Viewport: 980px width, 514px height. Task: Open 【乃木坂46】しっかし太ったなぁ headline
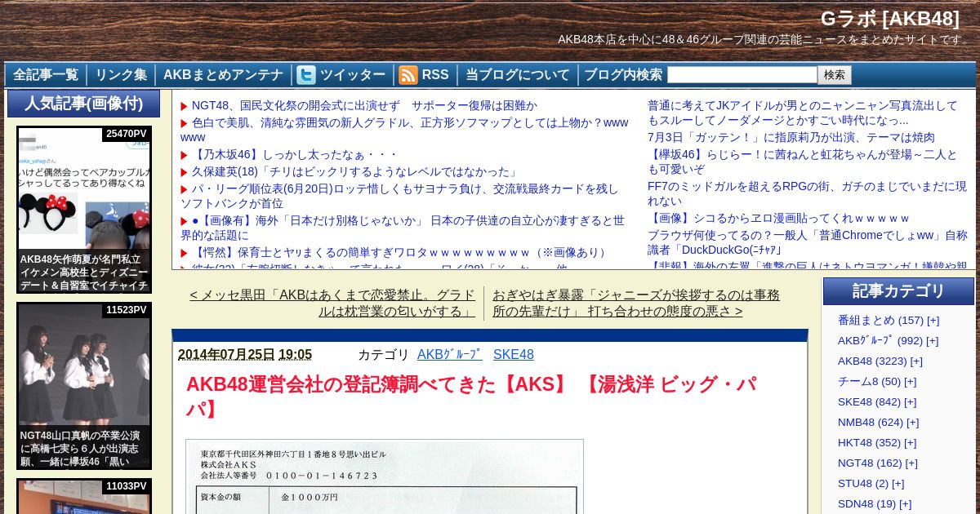coord(294,154)
